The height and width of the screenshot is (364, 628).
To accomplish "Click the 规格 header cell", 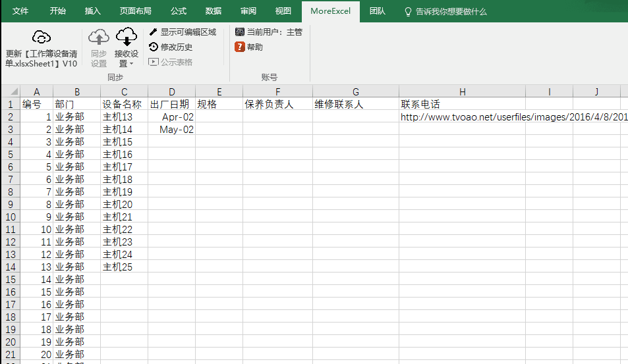I will [x=219, y=104].
